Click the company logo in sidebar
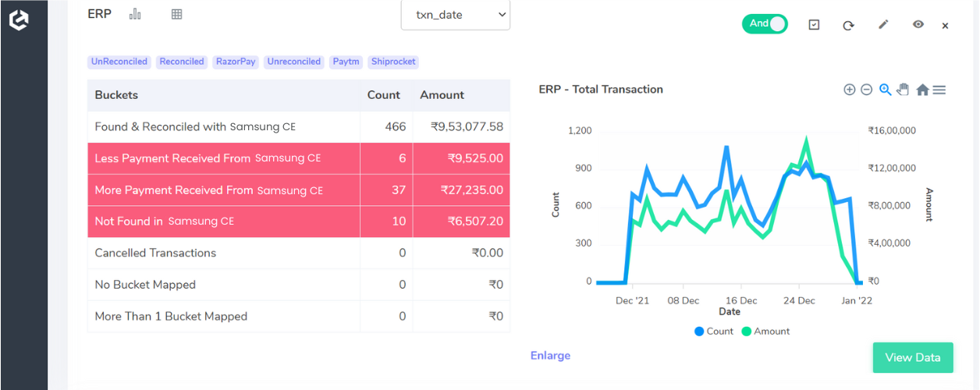980x390 pixels. point(19,20)
